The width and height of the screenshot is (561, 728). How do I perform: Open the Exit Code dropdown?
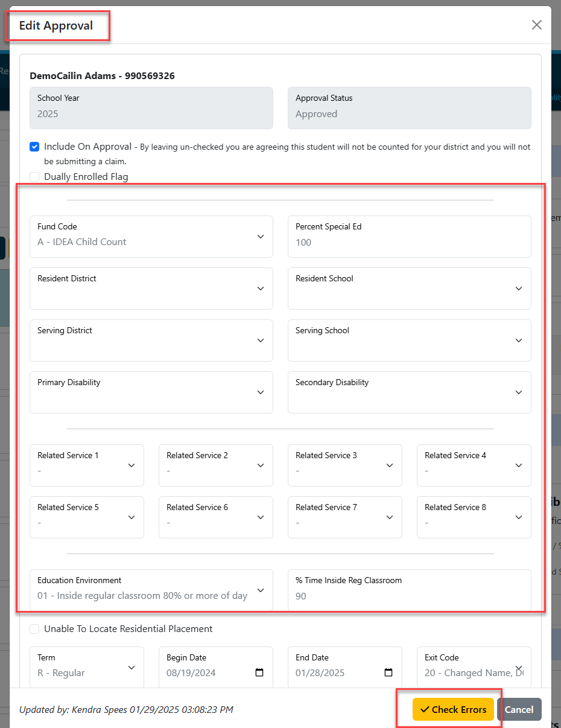click(474, 667)
